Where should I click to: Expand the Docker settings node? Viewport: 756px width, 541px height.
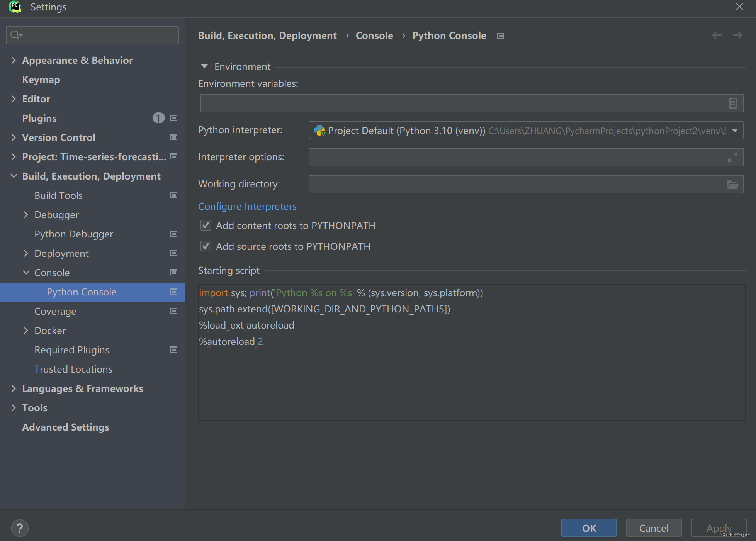click(26, 331)
